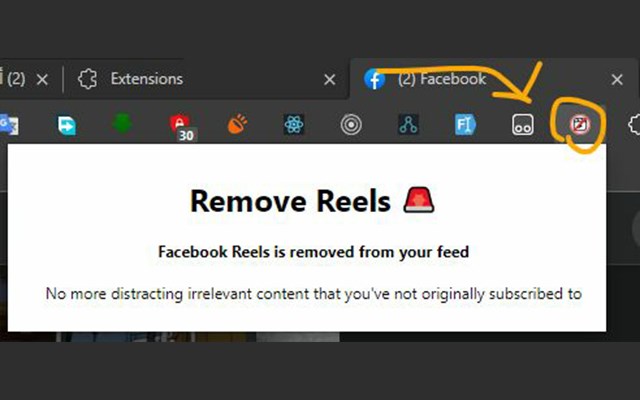
Task: Click the green extension icon
Action: (122, 124)
